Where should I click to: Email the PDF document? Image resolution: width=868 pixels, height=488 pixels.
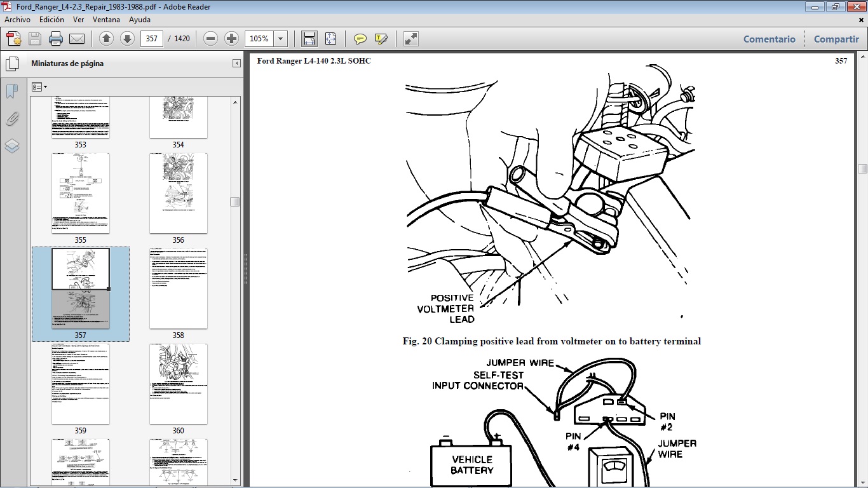77,38
